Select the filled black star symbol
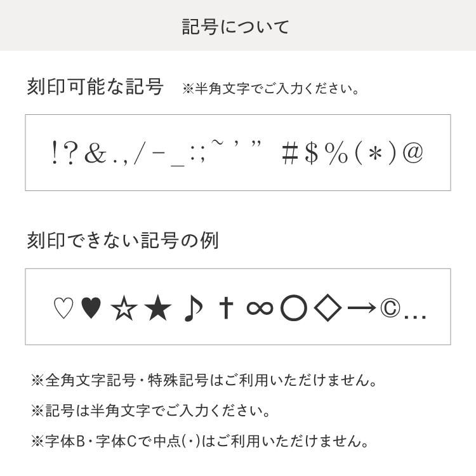476x476 pixels. click(158, 309)
